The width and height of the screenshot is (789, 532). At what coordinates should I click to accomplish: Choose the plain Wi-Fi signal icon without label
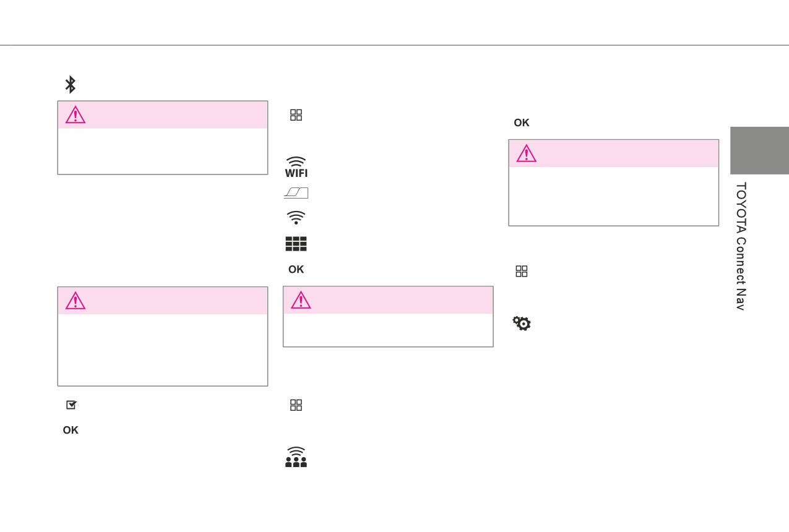296,217
